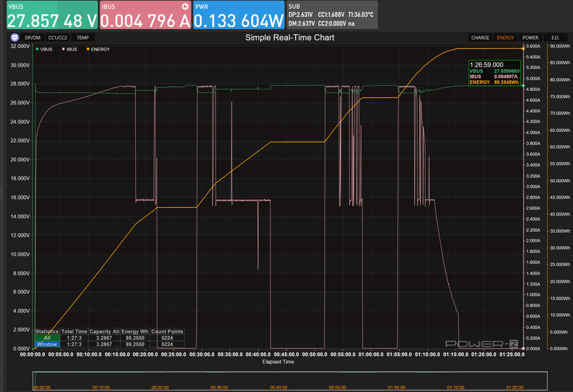This screenshot has height=392, width=573.
Task: Click the energy curve endpoint marker
Action: pyautogui.click(x=522, y=48)
